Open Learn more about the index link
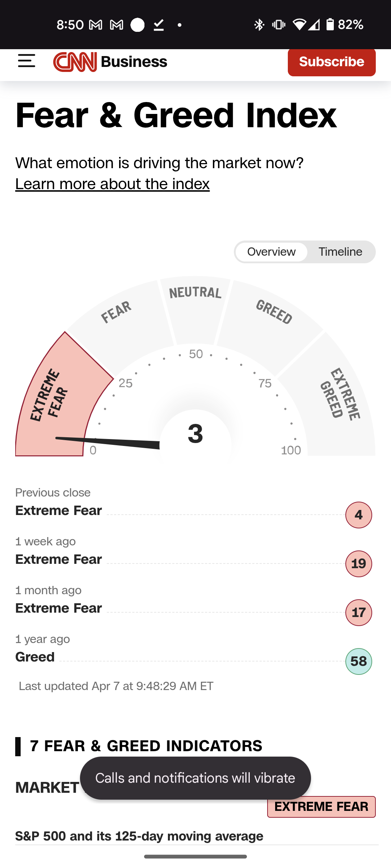This screenshot has height=868, width=391. pos(113,184)
